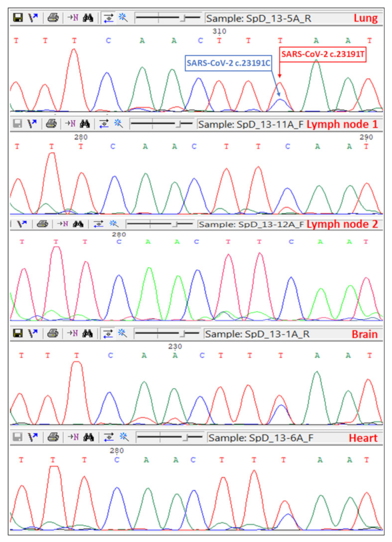Toggle reverse complement in SpD_13-12A_F toolbar

pos(99,224)
